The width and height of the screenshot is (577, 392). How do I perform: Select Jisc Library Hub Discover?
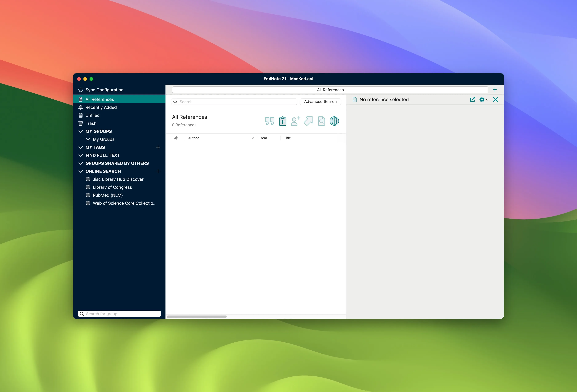(119, 179)
